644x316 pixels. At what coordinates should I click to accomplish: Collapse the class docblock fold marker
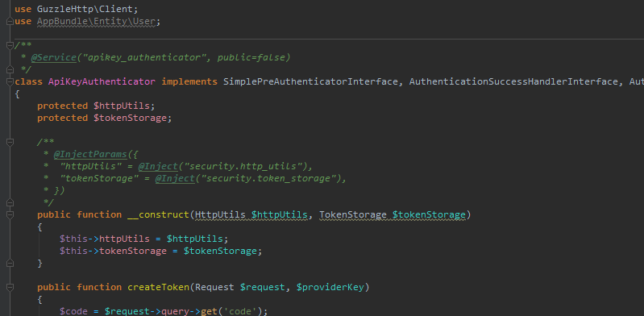point(10,46)
